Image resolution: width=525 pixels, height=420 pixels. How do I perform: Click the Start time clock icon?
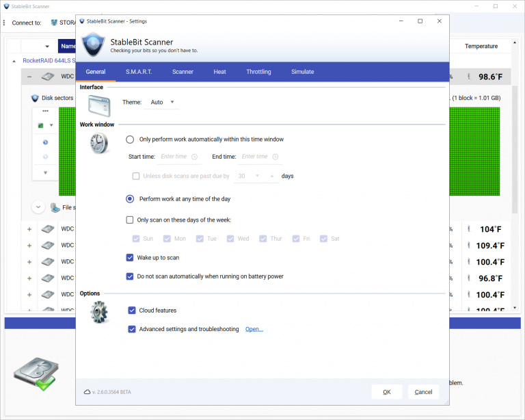coord(195,157)
